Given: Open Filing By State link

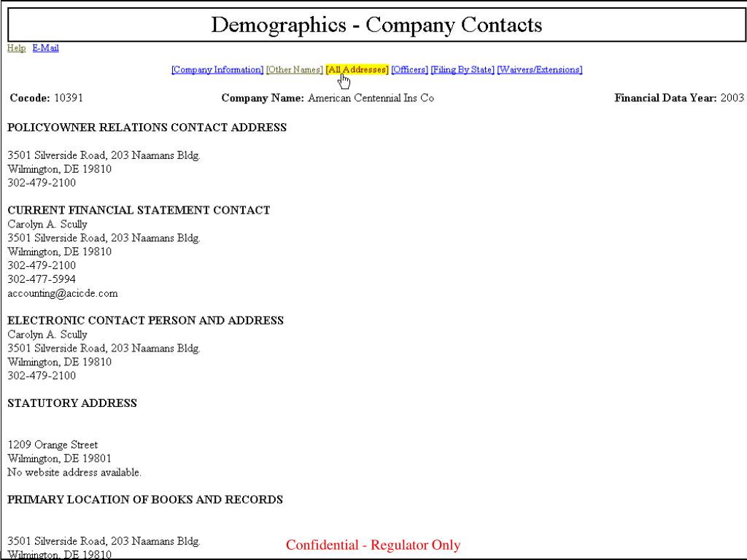Looking at the screenshot, I should [462, 69].
